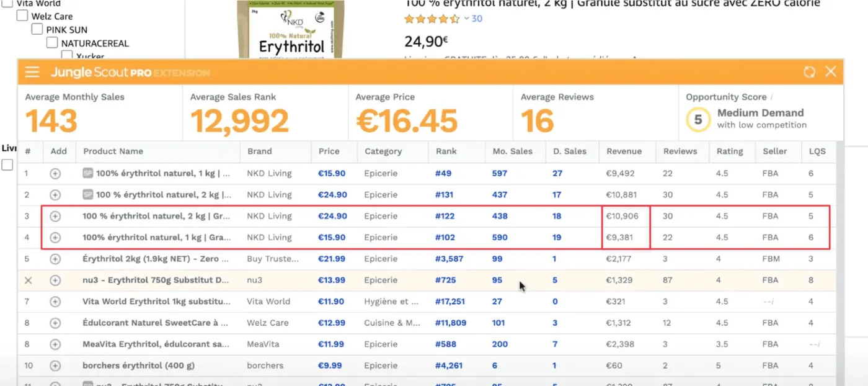Close the Jungle Scout extension panel

pos(831,72)
